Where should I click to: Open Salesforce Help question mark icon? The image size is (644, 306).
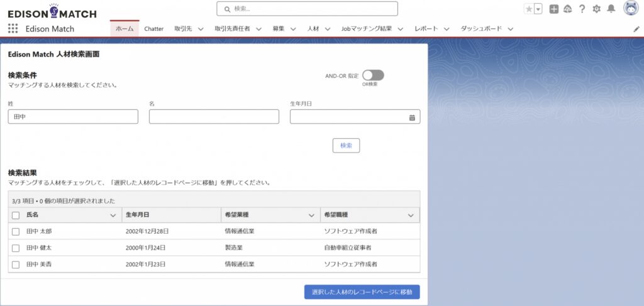click(582, 9)
